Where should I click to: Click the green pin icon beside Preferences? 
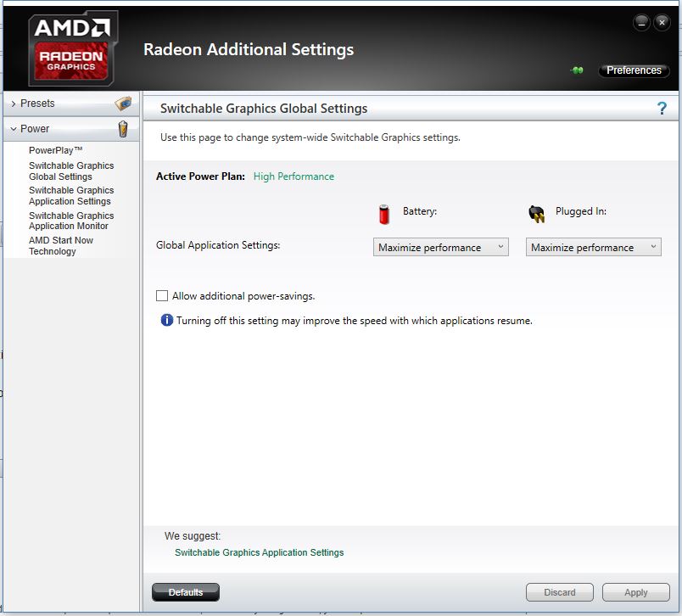tap(578, 70)
